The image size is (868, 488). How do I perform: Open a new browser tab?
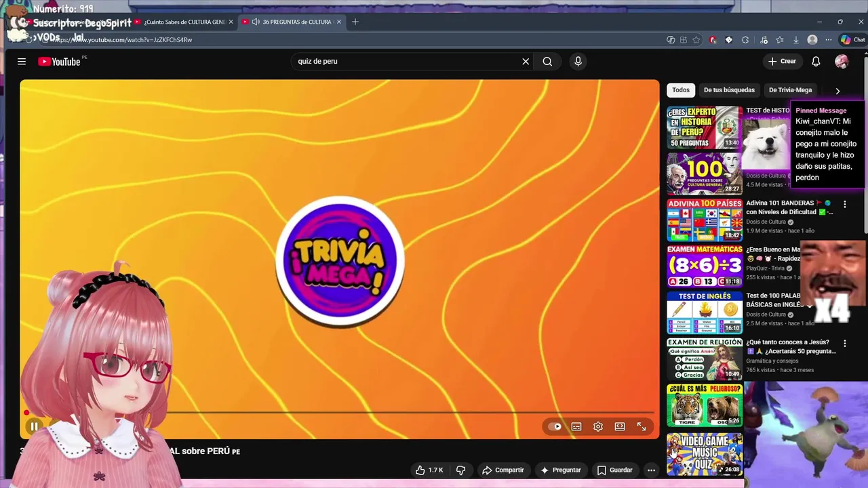[x=355, y=22]
